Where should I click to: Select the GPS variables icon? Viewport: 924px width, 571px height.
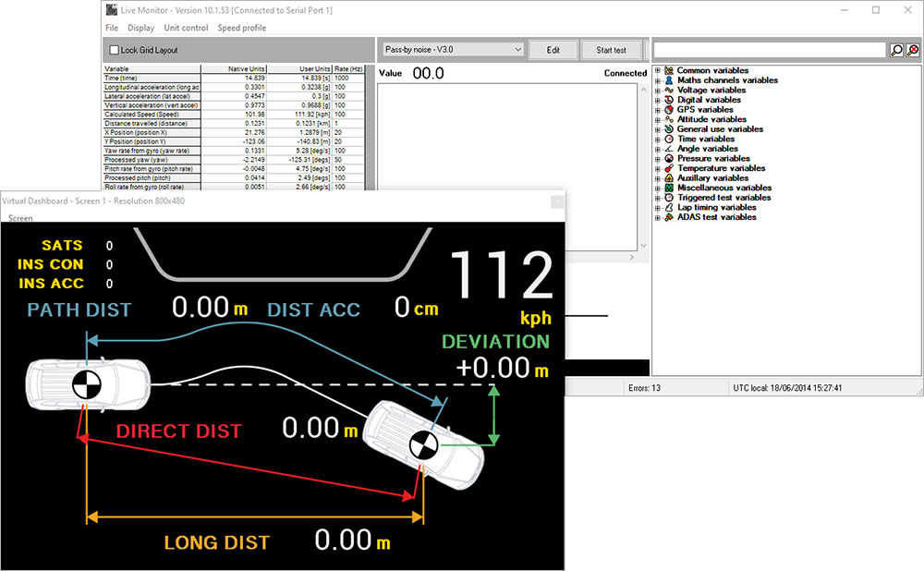point(669,110)
